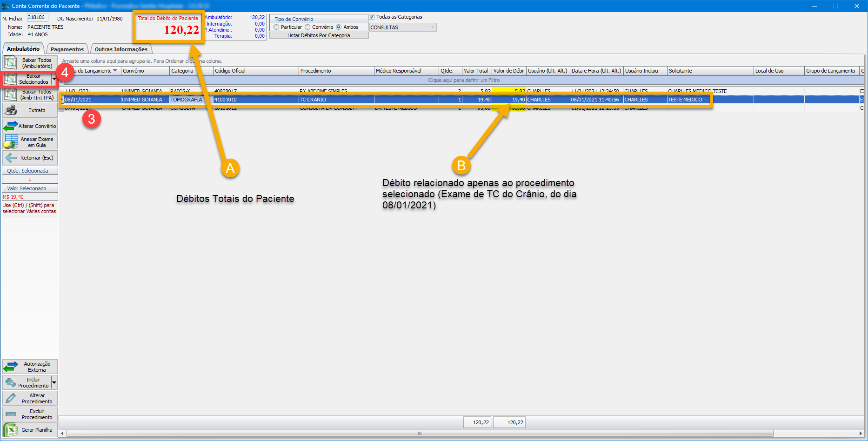Open the CONSULTAS category dropdown

pos(432,27)
